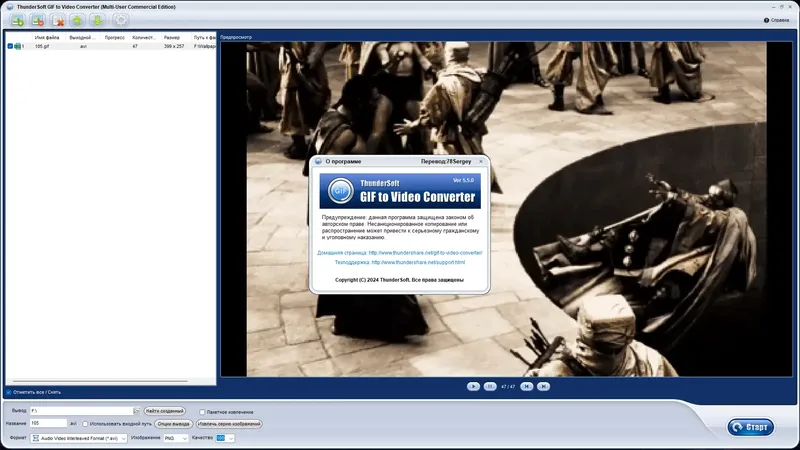Image resolution: width=800 pixels, height=450 pixels.
Task: Open the Качество dropdown showing 100
Action: tap(225, 438)
